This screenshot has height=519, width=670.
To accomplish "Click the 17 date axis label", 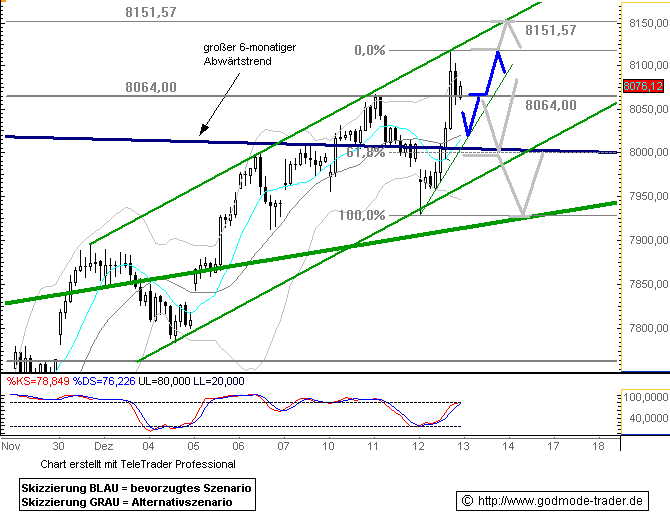I will tap(553, 446).
